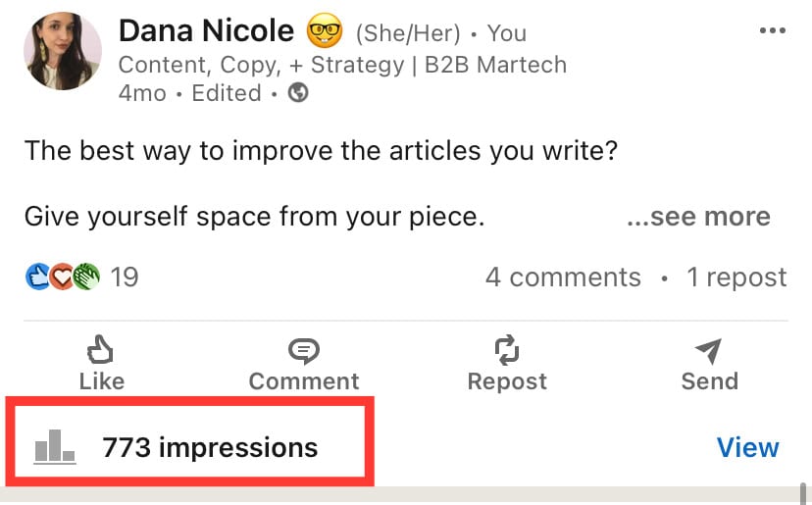Open the three-dot post options menu

point(773,30)
